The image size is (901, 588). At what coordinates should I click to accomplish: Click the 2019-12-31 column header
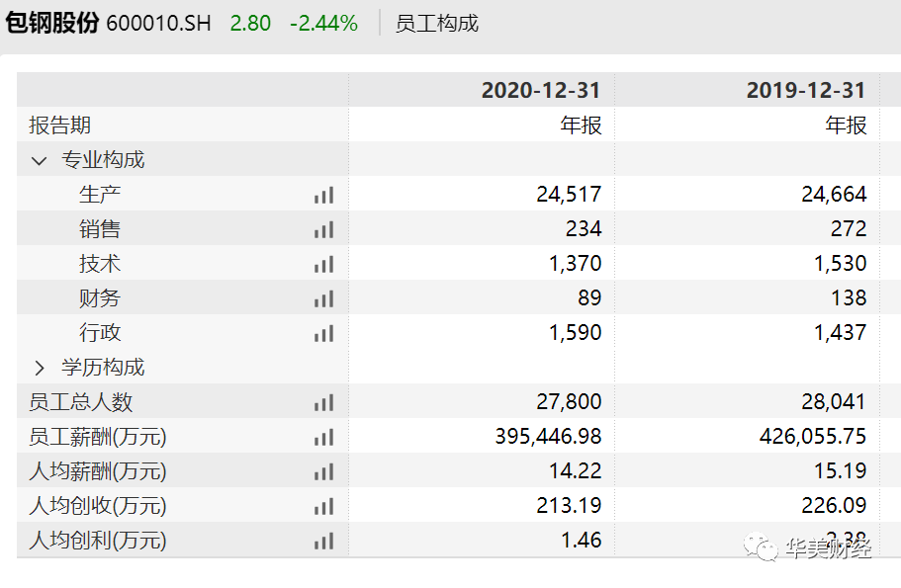[x=806, y=90]
